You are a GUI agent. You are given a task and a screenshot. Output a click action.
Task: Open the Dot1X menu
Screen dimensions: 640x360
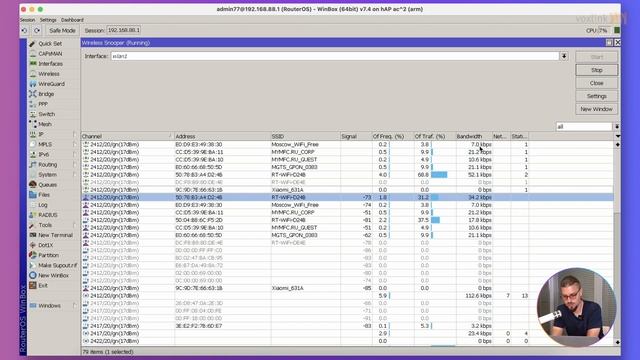[x=45, y=245]
